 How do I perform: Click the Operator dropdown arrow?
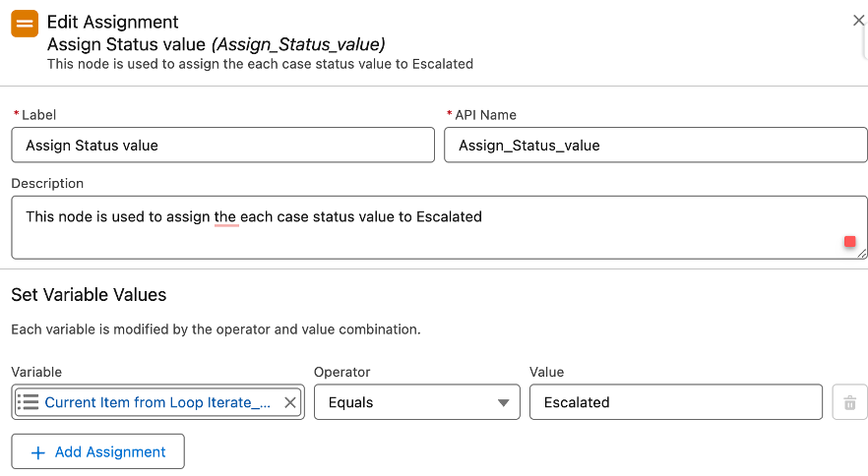(503, 403)
